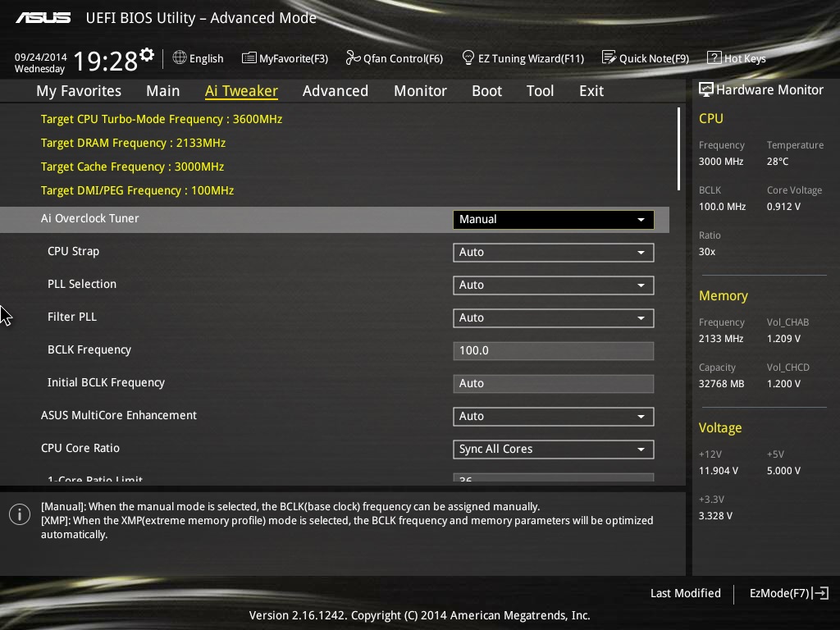Click Target DRAM Frequency : 2133MHz text
Screen dimensions: 840x630
coord(134,143)
